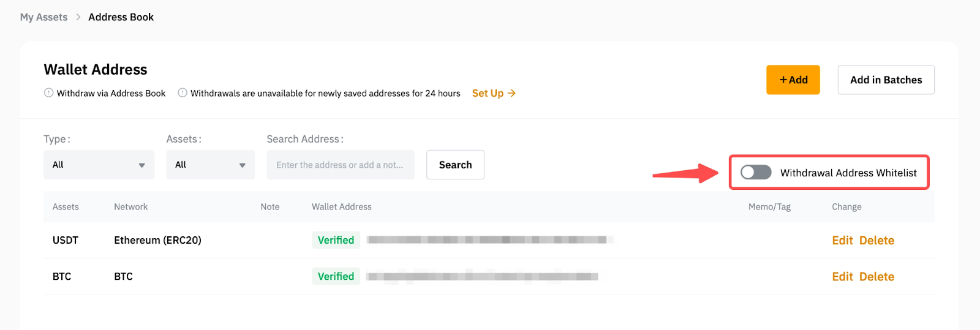Image resolution: width=980 pixels, height=330 pixels.
Task: Expand the Type filter dropdown
Action: (99, 165)
